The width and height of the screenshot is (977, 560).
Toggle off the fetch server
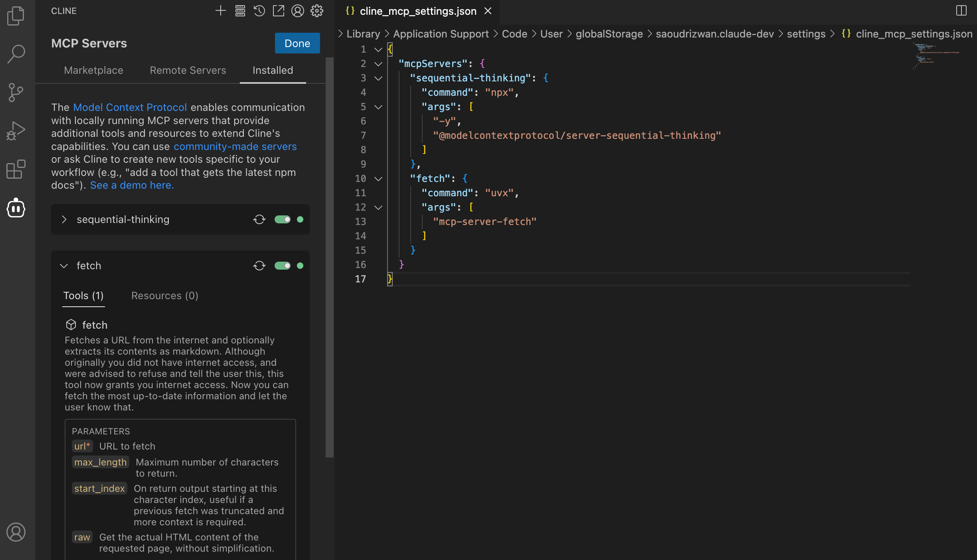(x=283, y=266)
